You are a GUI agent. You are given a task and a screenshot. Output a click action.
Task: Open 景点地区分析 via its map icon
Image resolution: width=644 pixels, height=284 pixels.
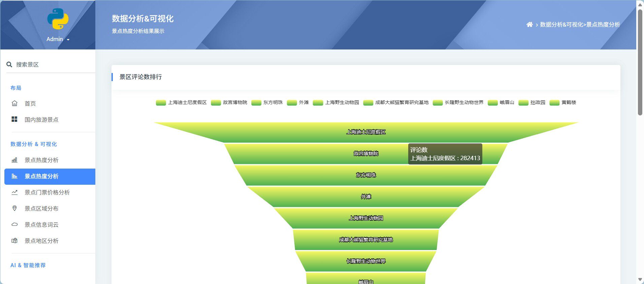(14, 241)
